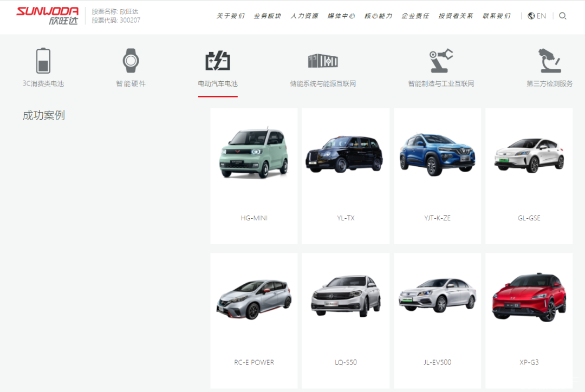This screenshot has height=392, width=585.
Task: Click the globe language icon
Action: tap(531, 16)
